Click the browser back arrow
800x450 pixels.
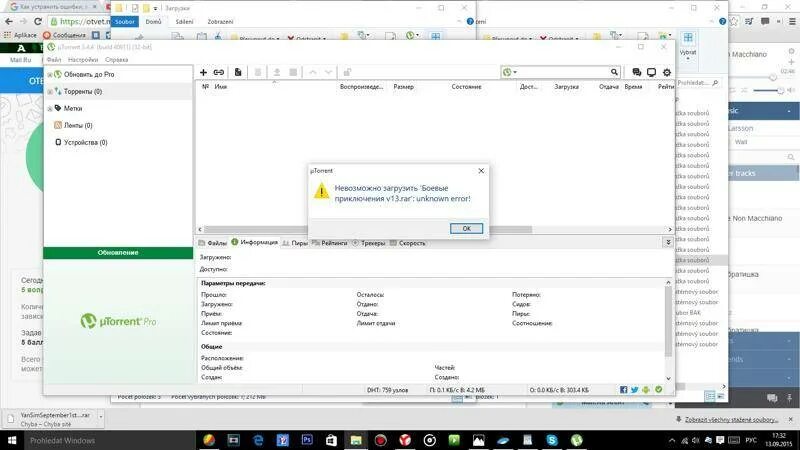tap(9, 21)
